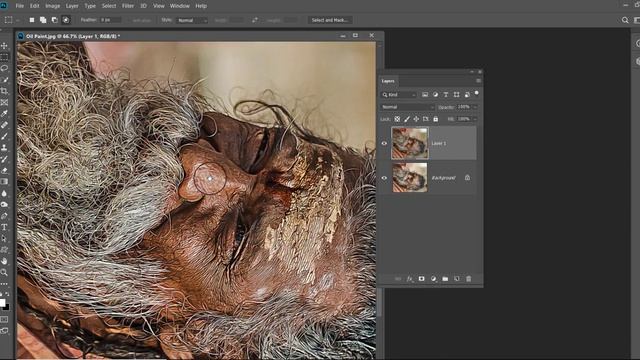Open the Window menu
640x360 pixels.
click(180, 6)
